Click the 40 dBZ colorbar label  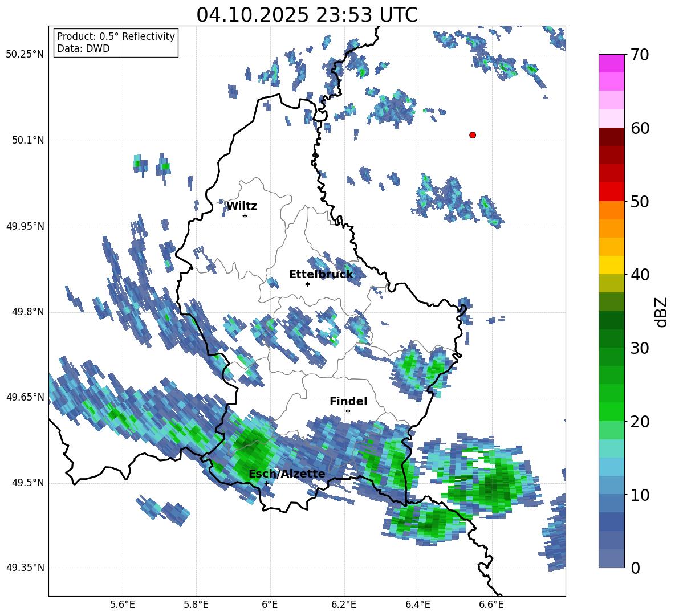(x=640, y=275)
